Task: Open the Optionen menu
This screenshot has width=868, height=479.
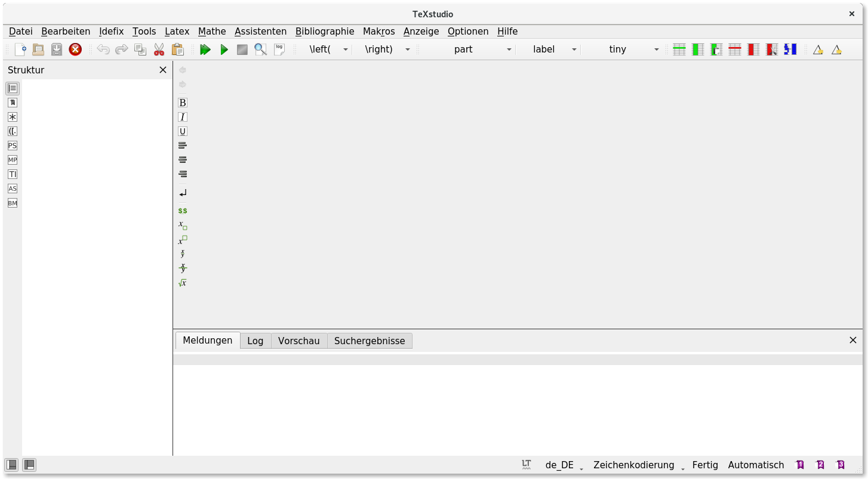Action: click(468, 32)
